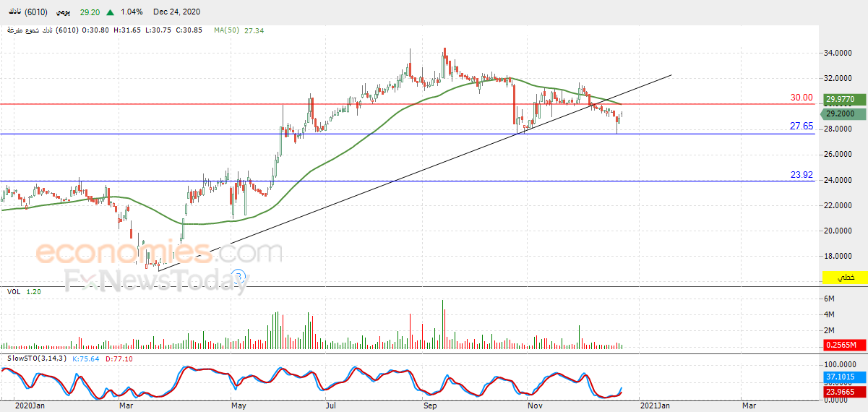The image size is (868, 412).
Task: Select the 29.9770 MA price tag
Action: pyautogui.click(x=842, y=100)
